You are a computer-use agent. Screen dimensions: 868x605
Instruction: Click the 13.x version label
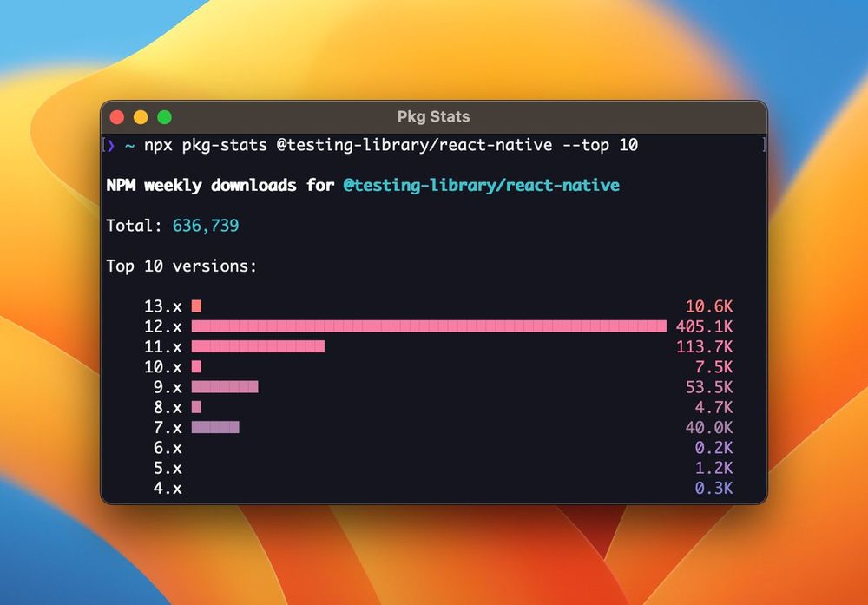(x=163, y=306)
